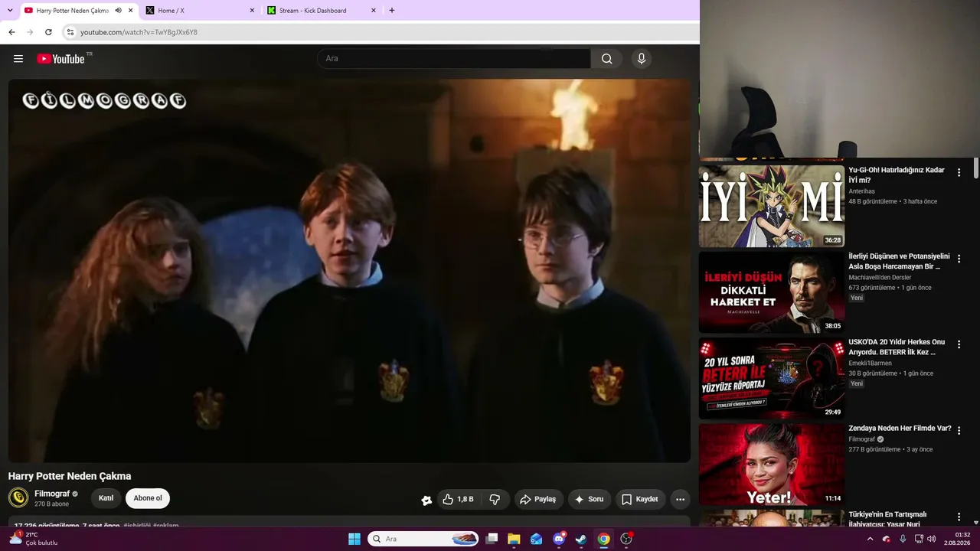Open Discord from the taskbar

tap(559, 539)
